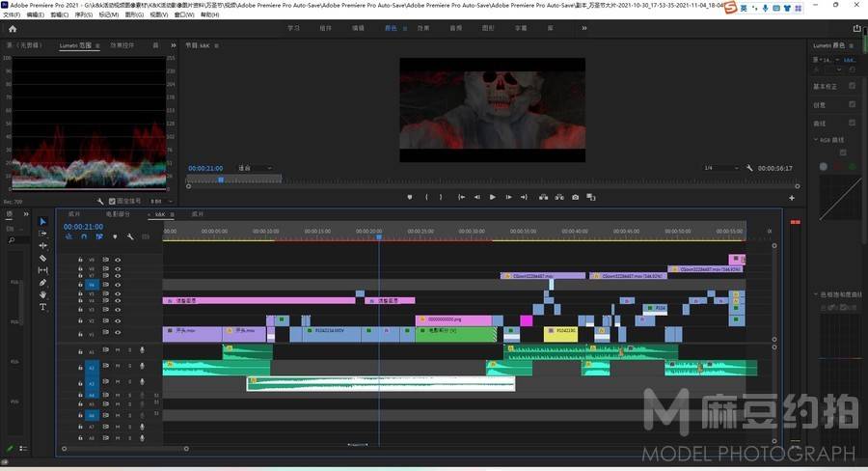This screenshot has height=471, width=868.
Task: Expand the project panel chevron
Action: click(25, 214)
